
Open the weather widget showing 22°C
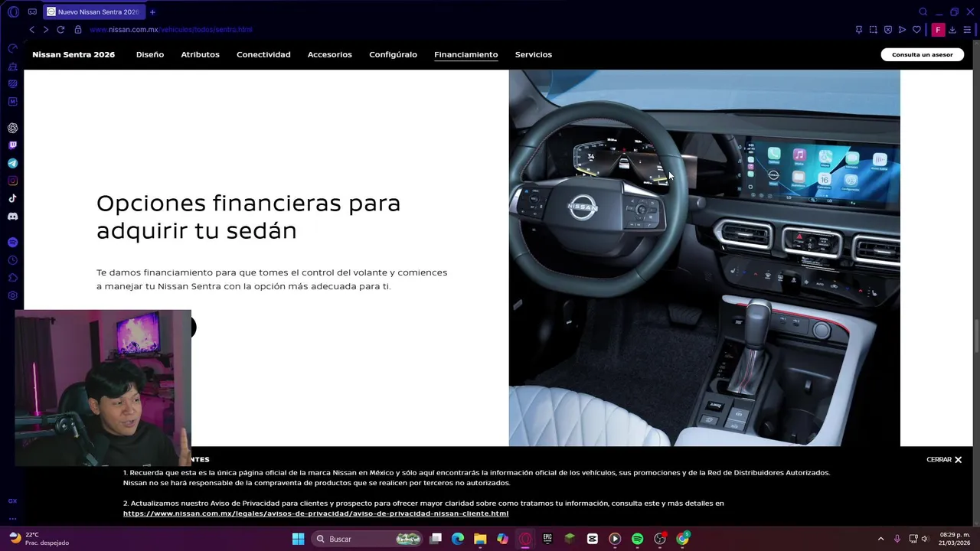[39, 539]
